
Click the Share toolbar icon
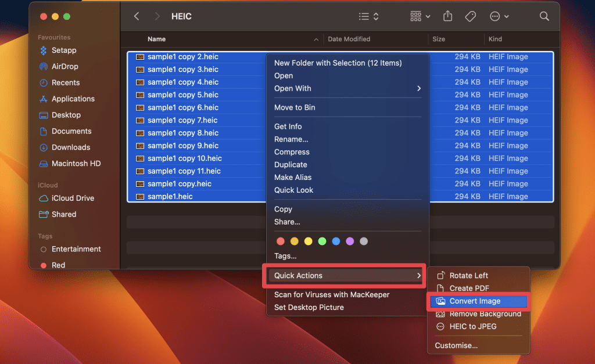pyautogui.click(x=447, y=16)
